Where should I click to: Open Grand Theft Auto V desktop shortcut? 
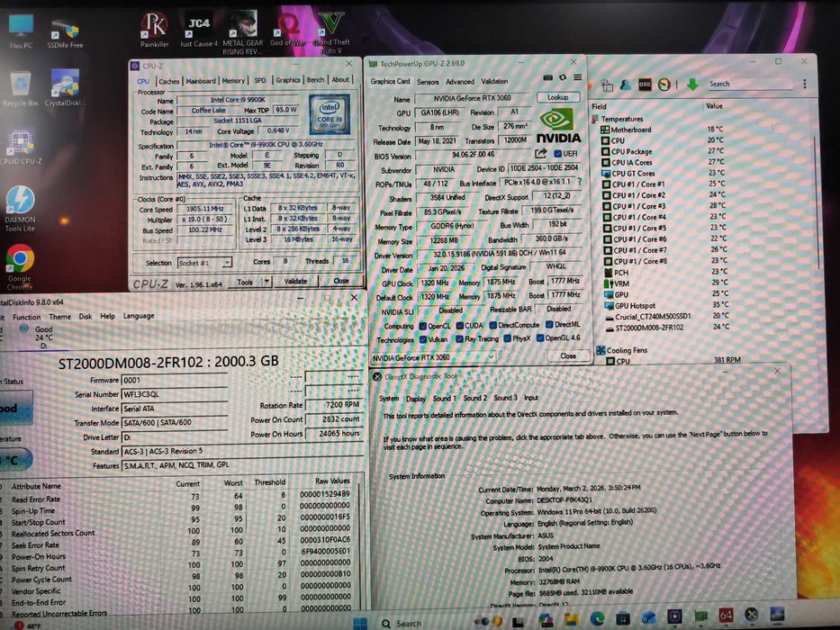point(331,32)
